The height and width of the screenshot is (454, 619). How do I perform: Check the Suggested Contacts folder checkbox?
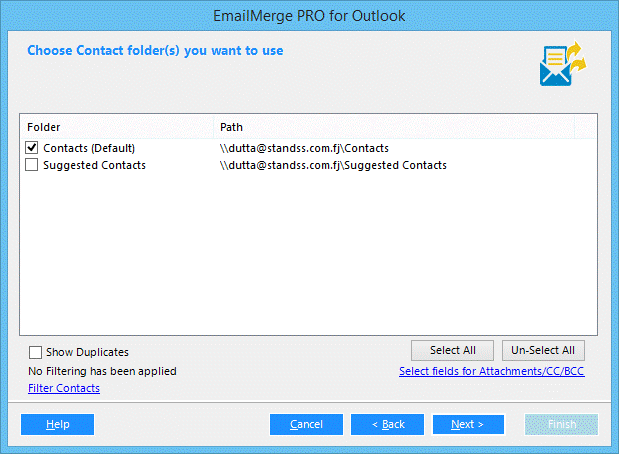click(x=32, y=165)
